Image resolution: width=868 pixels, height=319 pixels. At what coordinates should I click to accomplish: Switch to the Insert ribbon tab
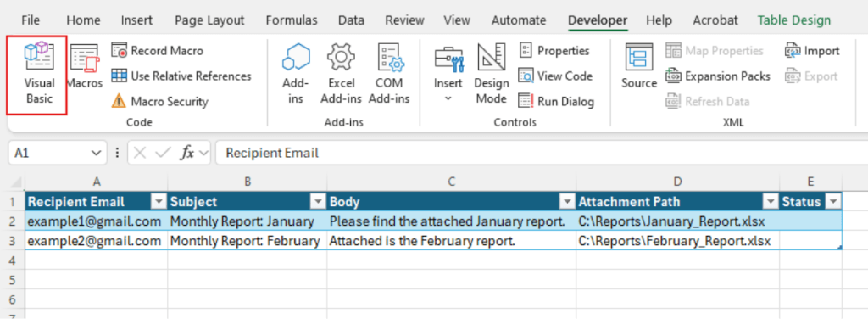point(136,20)
